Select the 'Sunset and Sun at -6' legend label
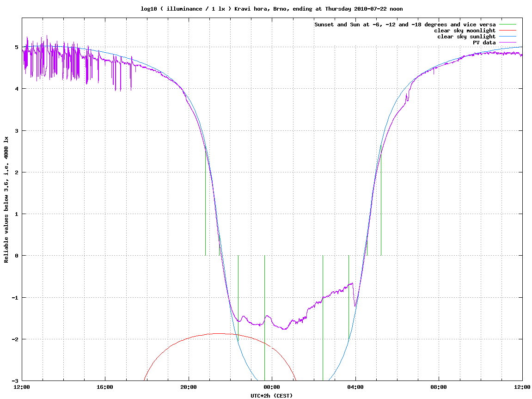Screen dimensions: 532x399 (405, 25)
